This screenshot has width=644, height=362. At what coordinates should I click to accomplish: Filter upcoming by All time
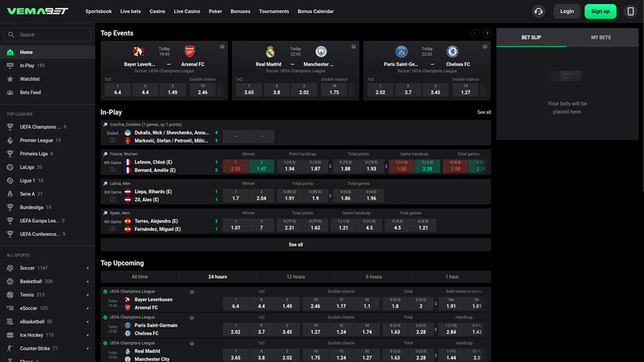click(140, 277)
